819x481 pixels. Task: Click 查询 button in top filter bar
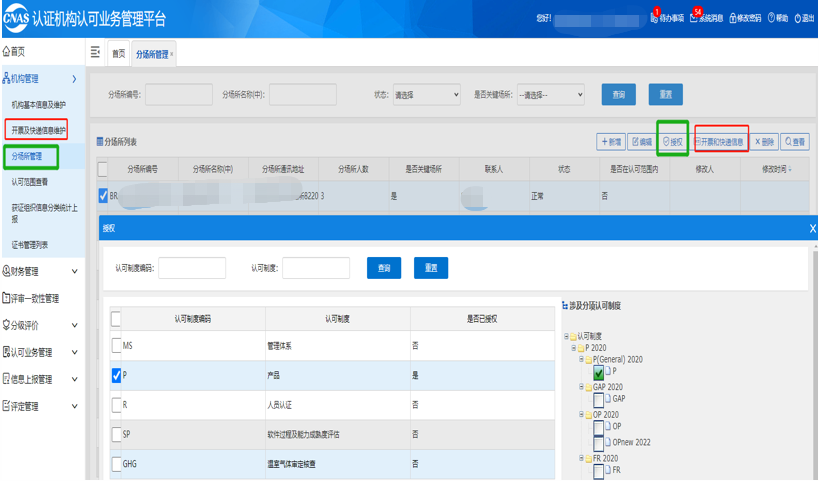pyautogui.click(x=618, y=95)
